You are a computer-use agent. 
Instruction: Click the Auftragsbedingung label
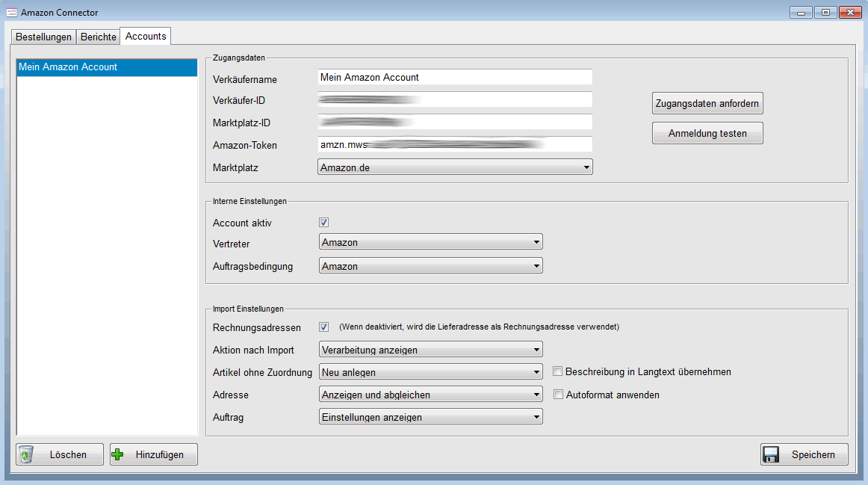[252, 266]
